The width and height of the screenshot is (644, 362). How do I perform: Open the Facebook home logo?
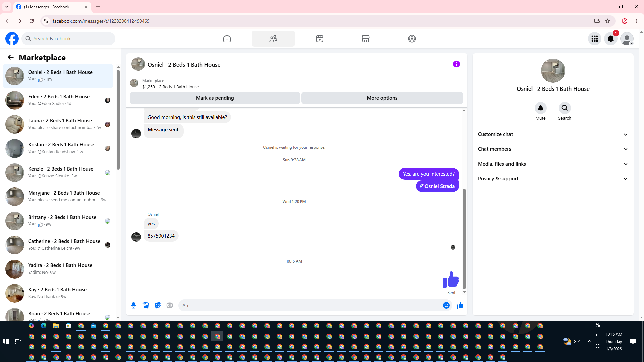coord(12,39)
